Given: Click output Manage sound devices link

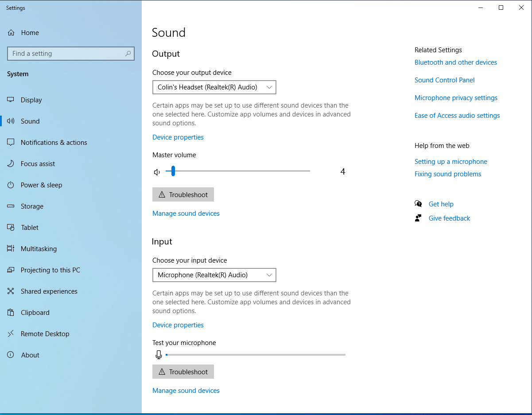Looking at the screenshot, I should click(x=186, y=213).
